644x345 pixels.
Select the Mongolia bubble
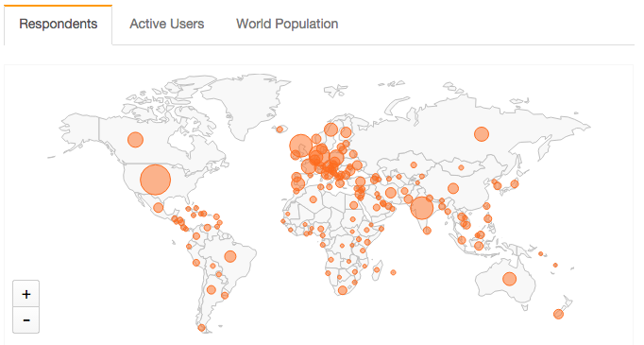point(461,167)
